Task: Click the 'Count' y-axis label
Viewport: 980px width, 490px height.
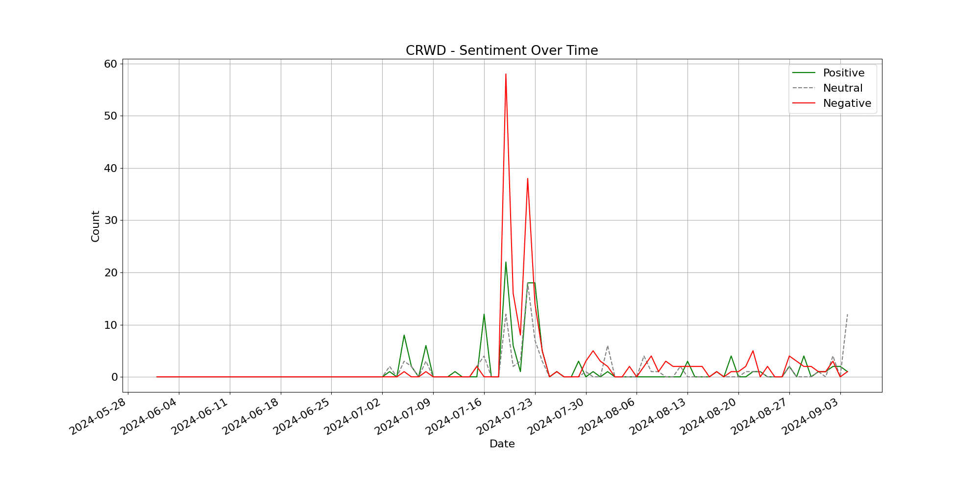Action: pyautogui.click(x=96, y=226)
